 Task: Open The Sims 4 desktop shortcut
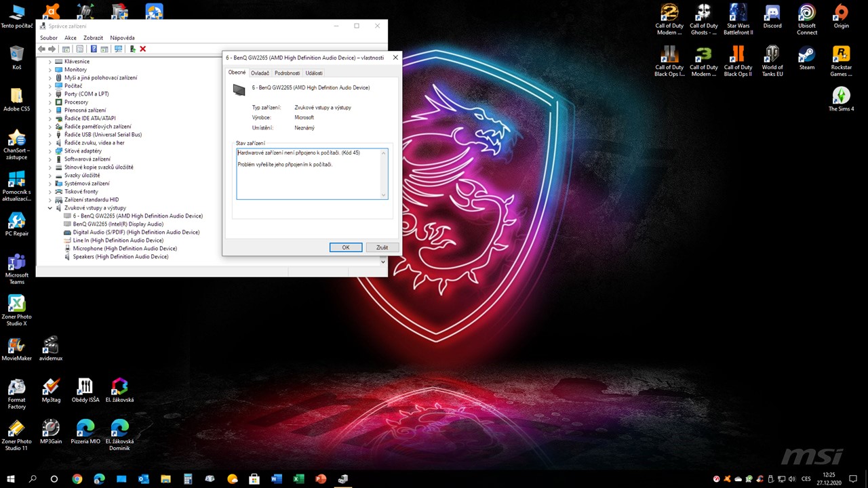coord(841,99)
